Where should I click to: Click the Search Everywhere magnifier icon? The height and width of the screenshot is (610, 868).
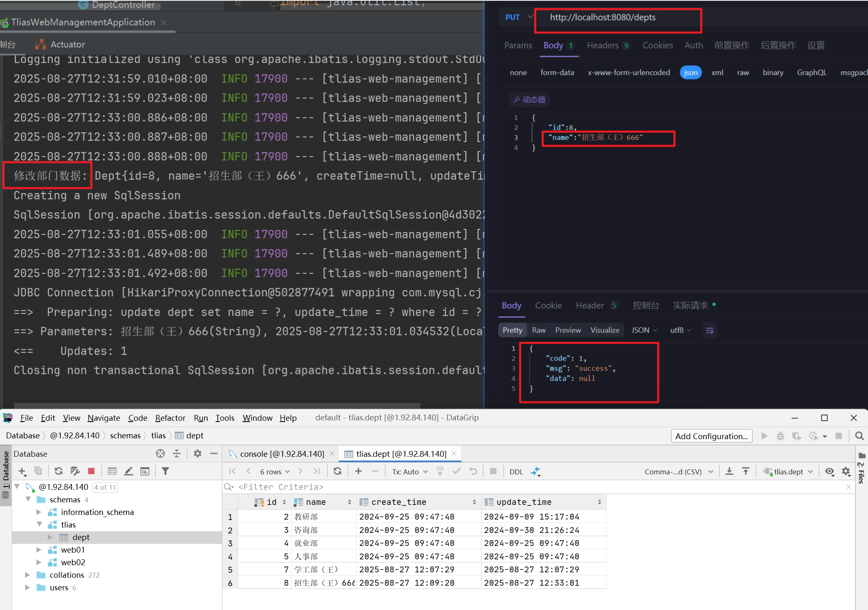(859, 436)
